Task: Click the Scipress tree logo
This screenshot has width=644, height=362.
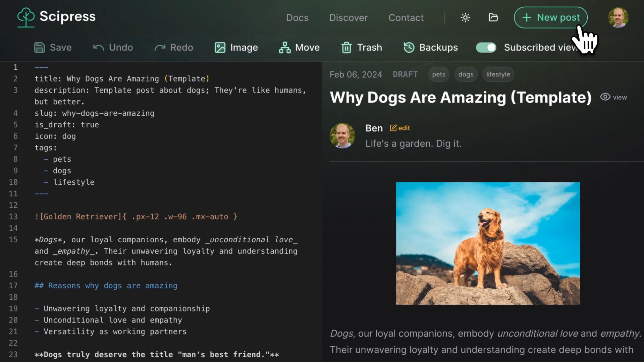Action: point(26,17)
